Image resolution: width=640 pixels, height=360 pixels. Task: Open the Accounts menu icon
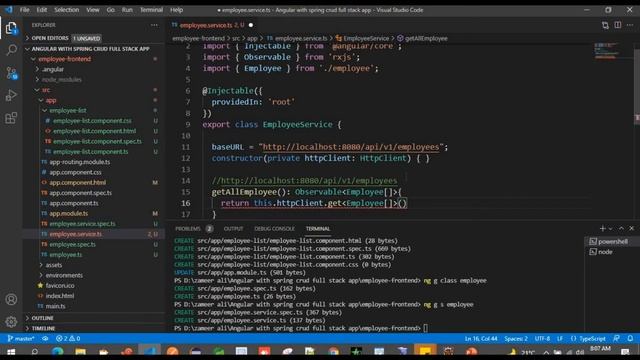tap(11, 299)
